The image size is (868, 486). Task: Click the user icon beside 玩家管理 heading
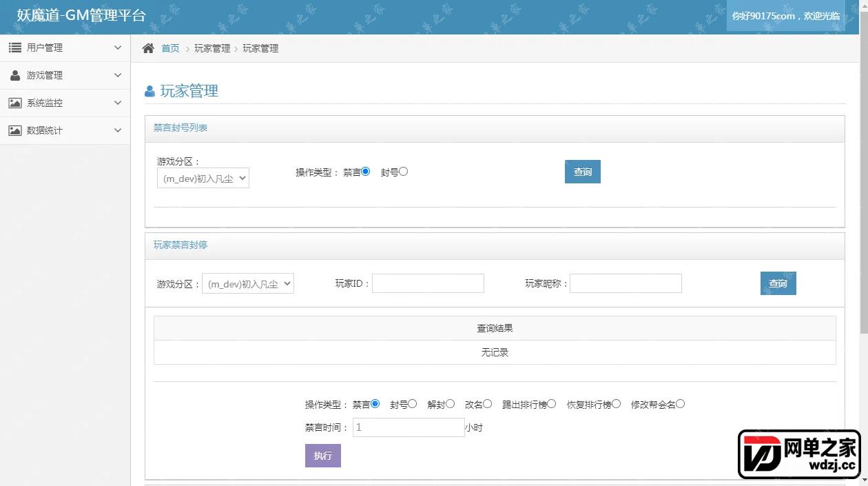(149, 91)
